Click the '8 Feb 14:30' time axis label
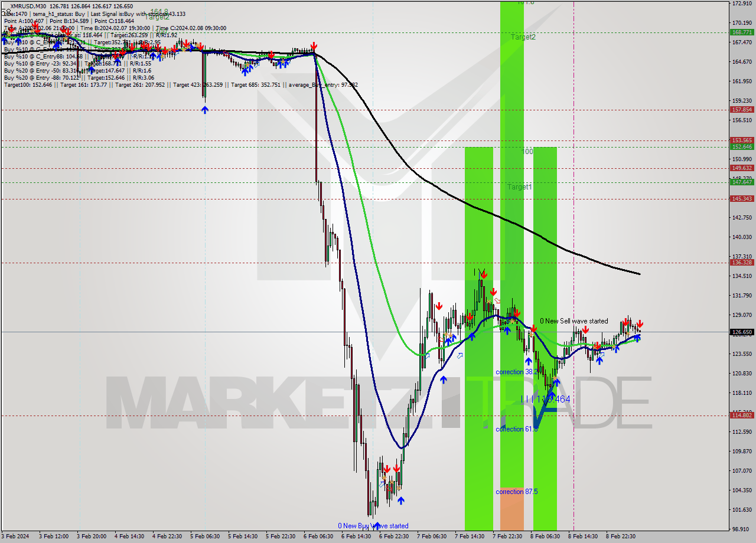This screenshot has height=543, width=756. 582,537
